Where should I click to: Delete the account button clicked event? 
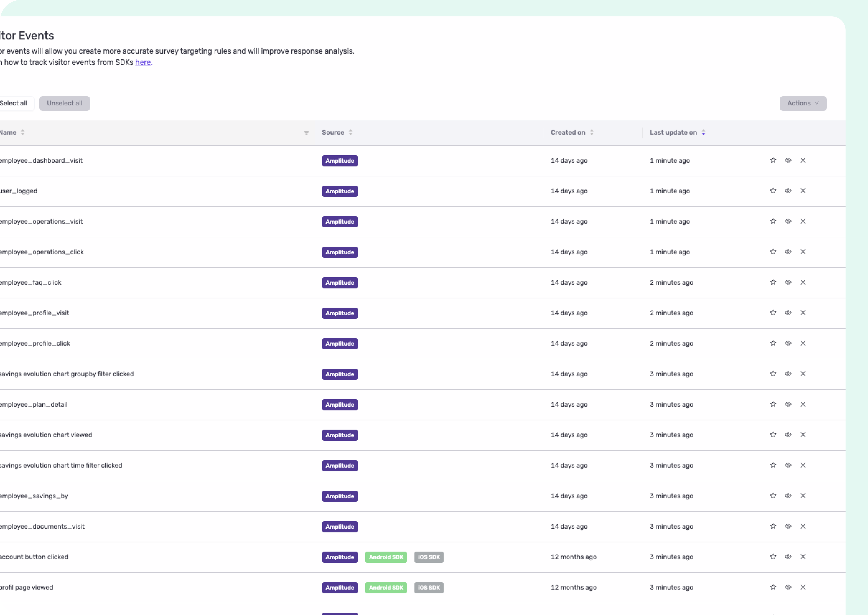[x=803, y=557]
